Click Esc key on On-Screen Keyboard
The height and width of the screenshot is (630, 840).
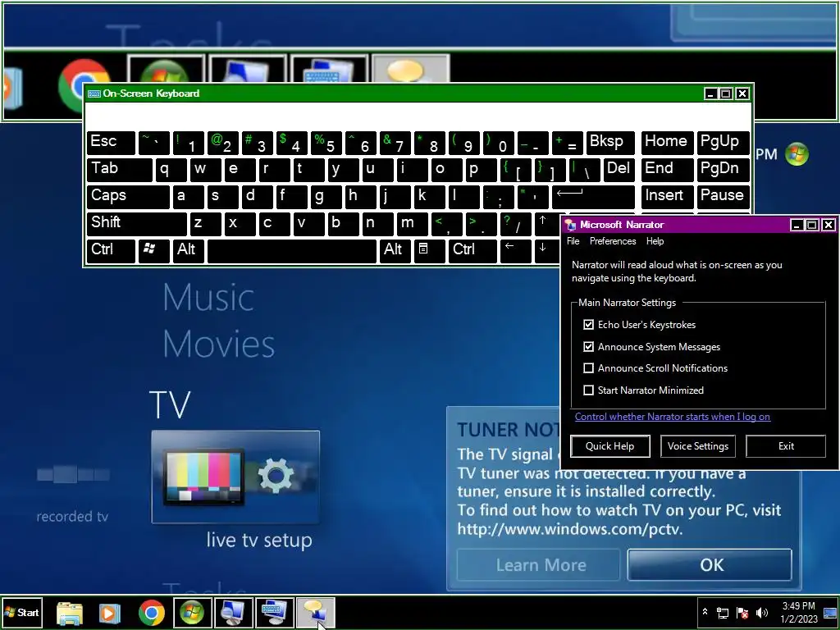point(111,143)
